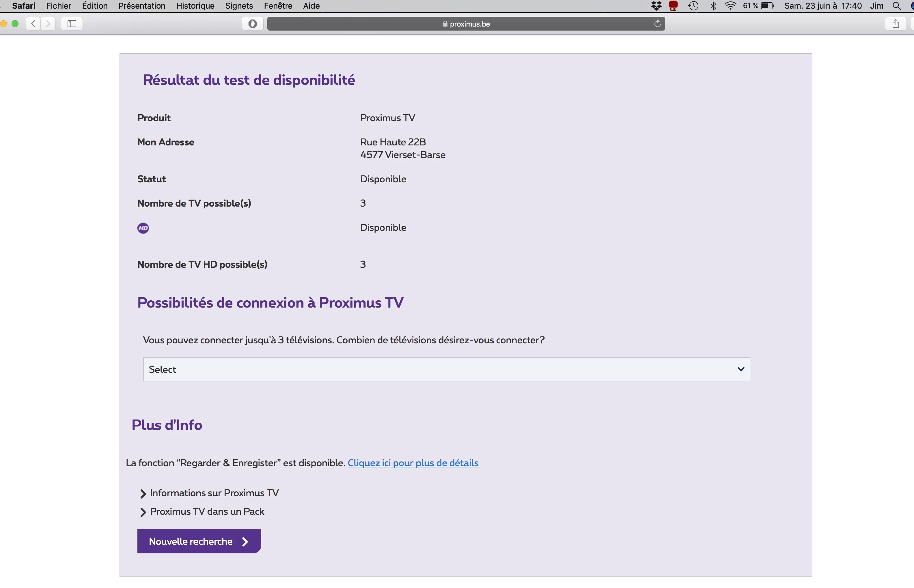Expand Informations sur Proximus TV
Screen dimensions: 914x588
coord(214,493)
